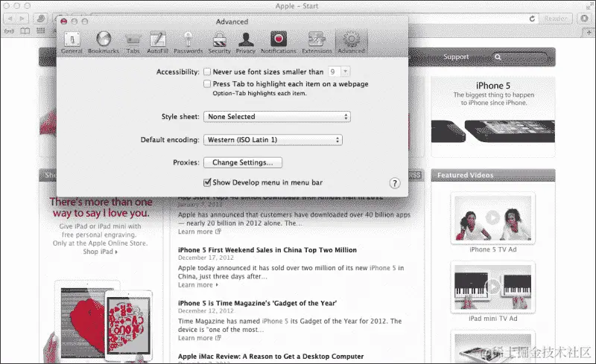Image resolution: width=596 pixels, height=364 pixels.
Task: Open Apple iMac Review headline
Action: pyautogui.click(x=270, y=357)
